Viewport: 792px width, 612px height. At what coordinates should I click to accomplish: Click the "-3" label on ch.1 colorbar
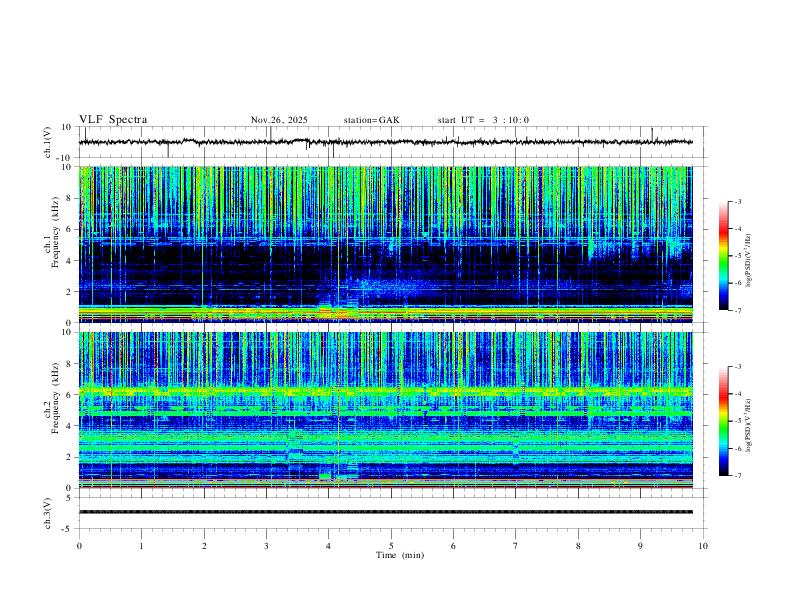[x=737, y=201]
